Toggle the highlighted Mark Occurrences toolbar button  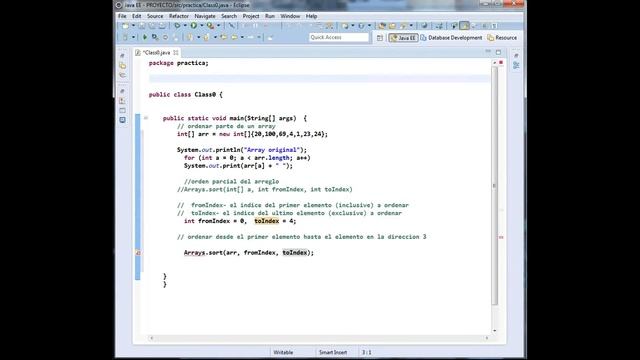(464, 26)
